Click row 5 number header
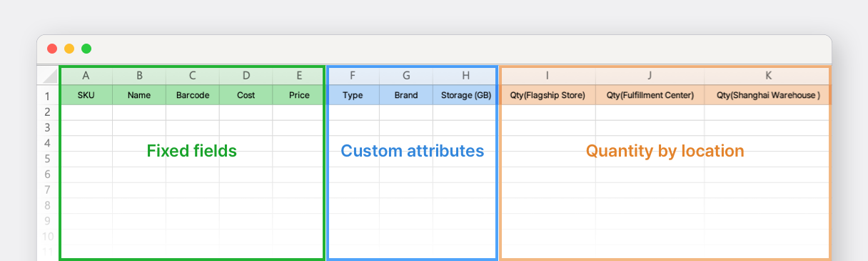Image resolution: width=868 pixels, height=261 pixels. 48,159
